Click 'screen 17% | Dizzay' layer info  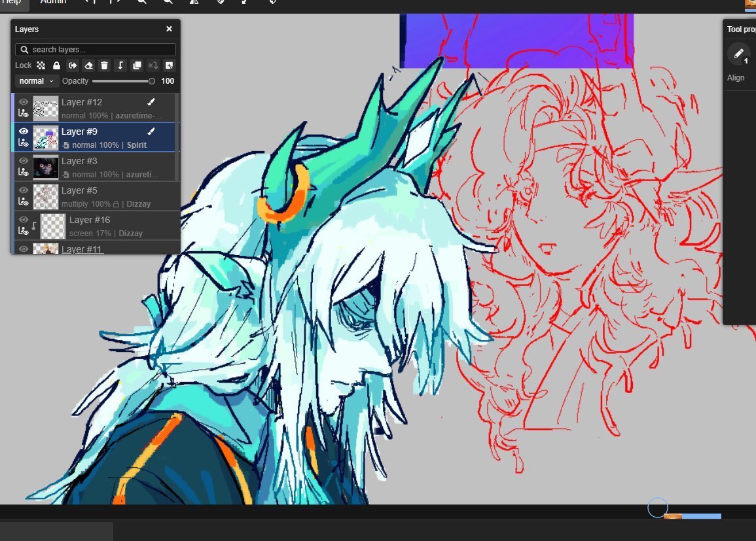[105, 234]
